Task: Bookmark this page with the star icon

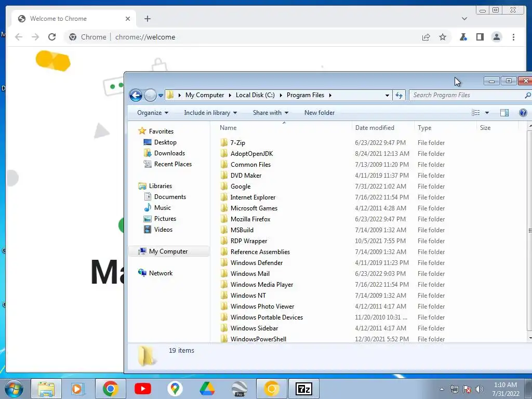Action: coord(443,37)
